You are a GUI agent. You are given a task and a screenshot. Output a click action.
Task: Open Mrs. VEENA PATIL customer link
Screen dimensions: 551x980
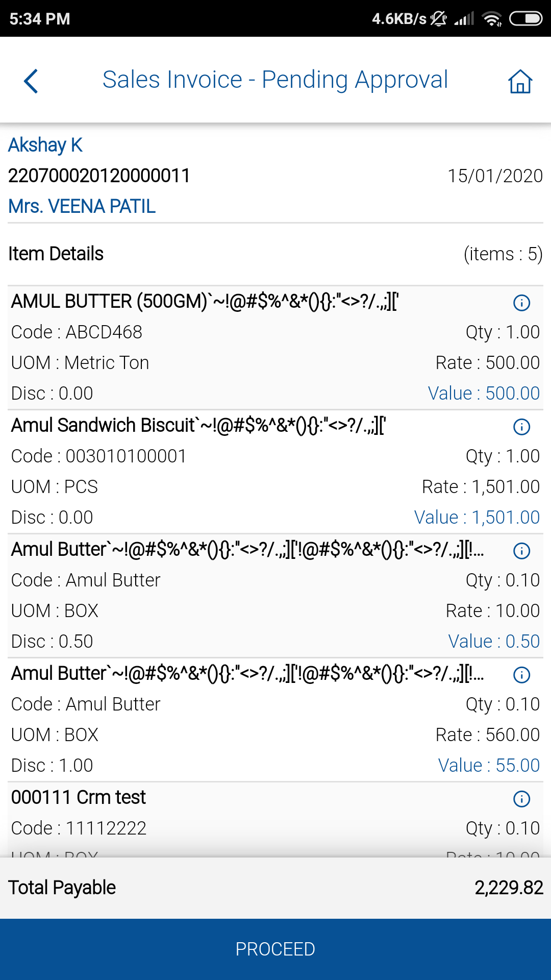coord(82,206)
